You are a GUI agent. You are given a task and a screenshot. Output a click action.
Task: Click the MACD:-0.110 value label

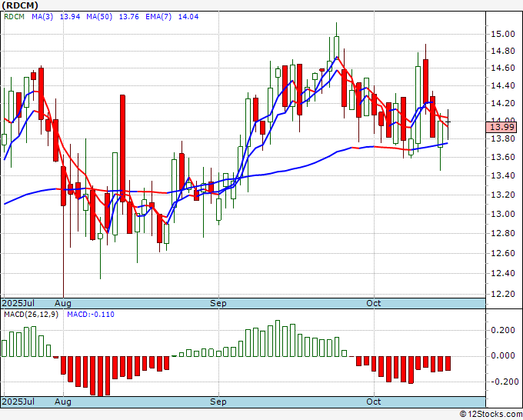point(91,315)
